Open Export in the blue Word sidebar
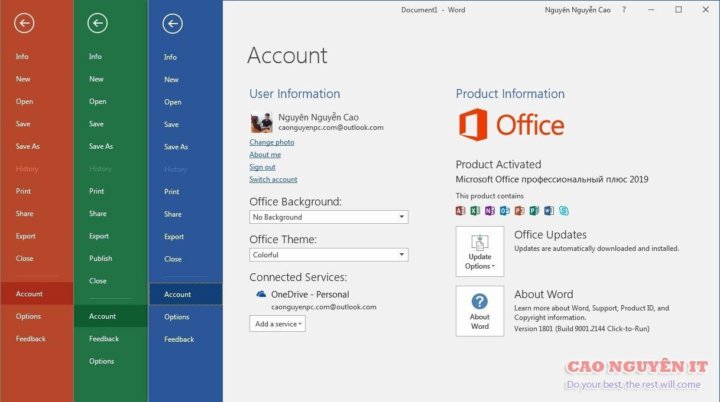720x402 pixels. click(174, 237)
